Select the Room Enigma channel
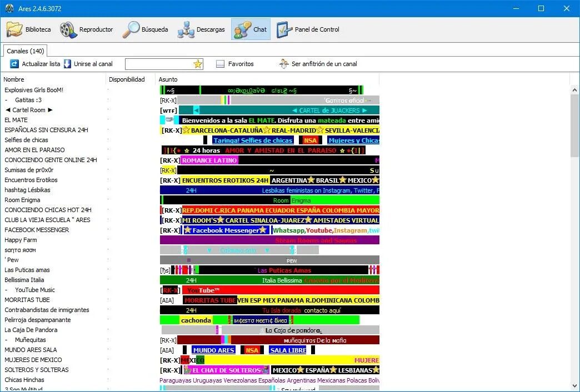The height and width of the screenshot is (392, 580). tap(23, 200)
